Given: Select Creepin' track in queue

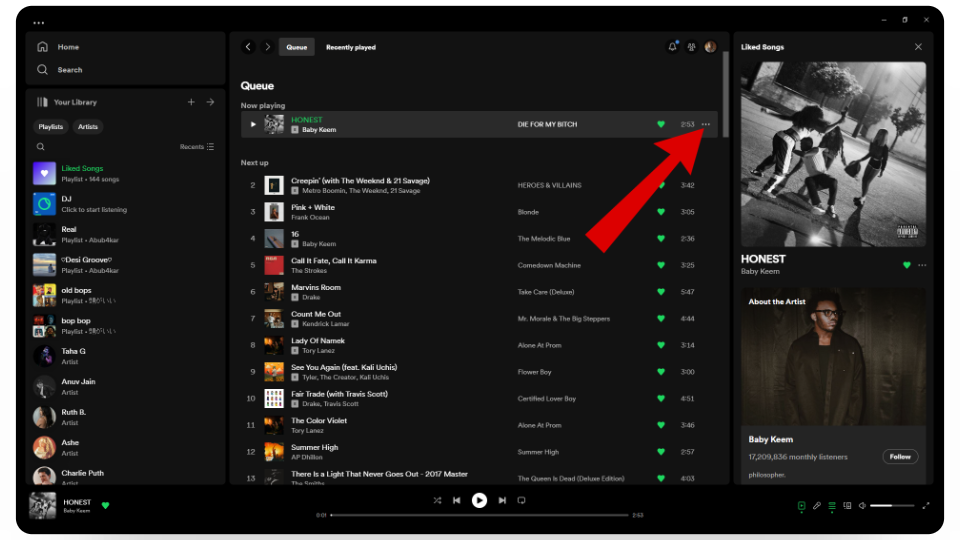Looking at the screenshot, I should point(479,186).
